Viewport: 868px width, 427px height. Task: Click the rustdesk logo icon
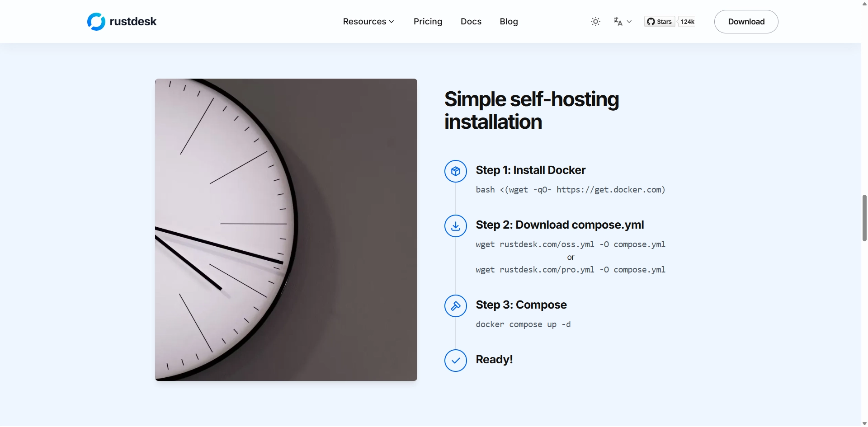click(96, 21)
